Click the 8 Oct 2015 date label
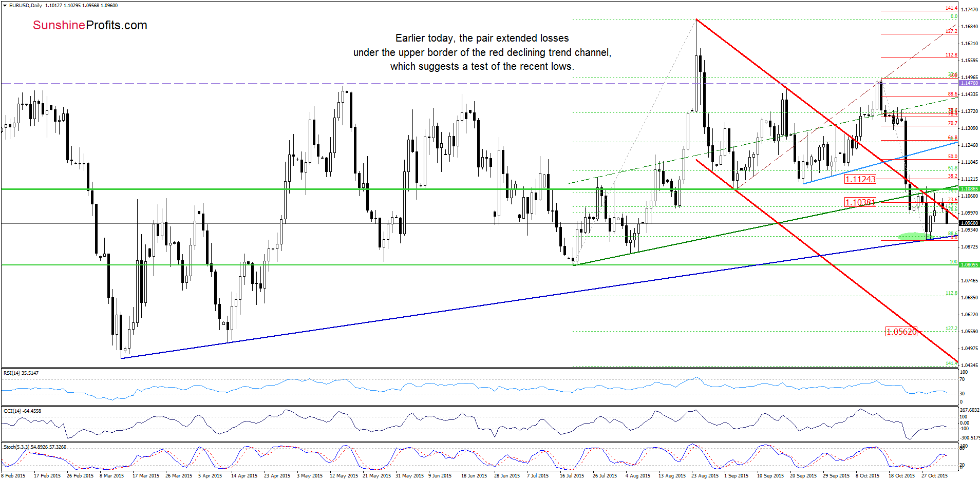This screenshot has height=480, width=980. 868,476
